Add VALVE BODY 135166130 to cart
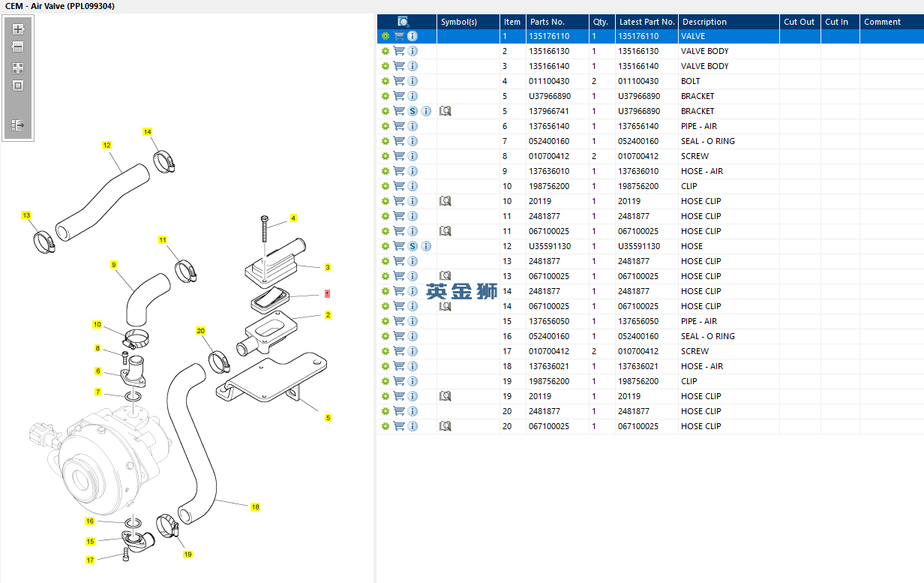 (399, 51)
